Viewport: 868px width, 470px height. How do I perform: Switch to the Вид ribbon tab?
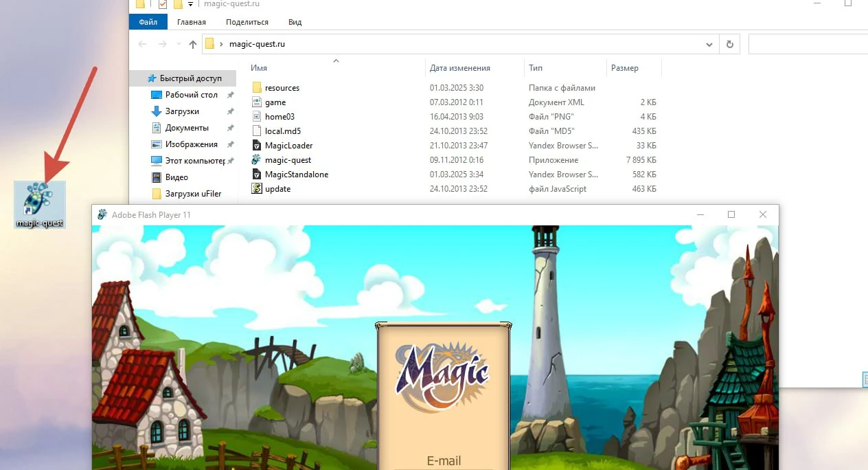point(295,22)
